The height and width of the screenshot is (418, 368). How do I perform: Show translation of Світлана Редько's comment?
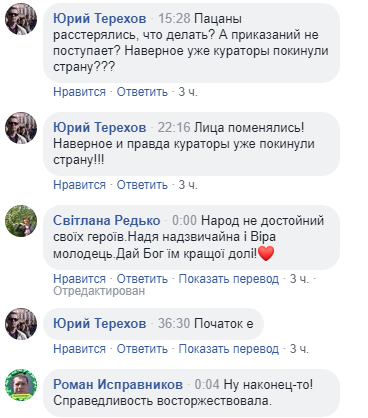coord(229,279)
